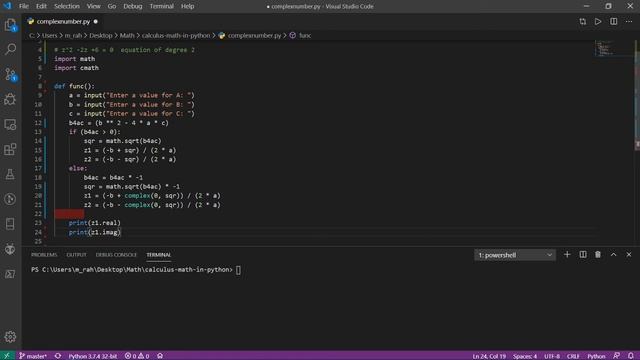Open the editor More Actions ellipsis

[629, 22]
